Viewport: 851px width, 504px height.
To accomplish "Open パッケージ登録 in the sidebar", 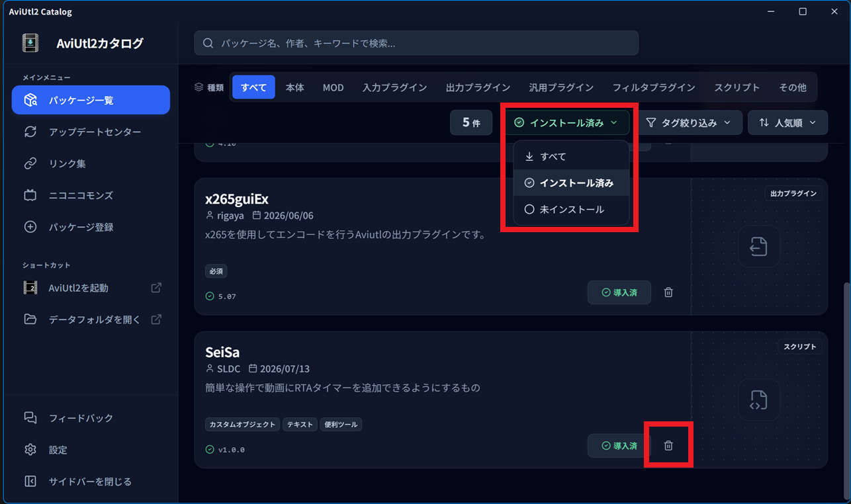I will [91, 227].
